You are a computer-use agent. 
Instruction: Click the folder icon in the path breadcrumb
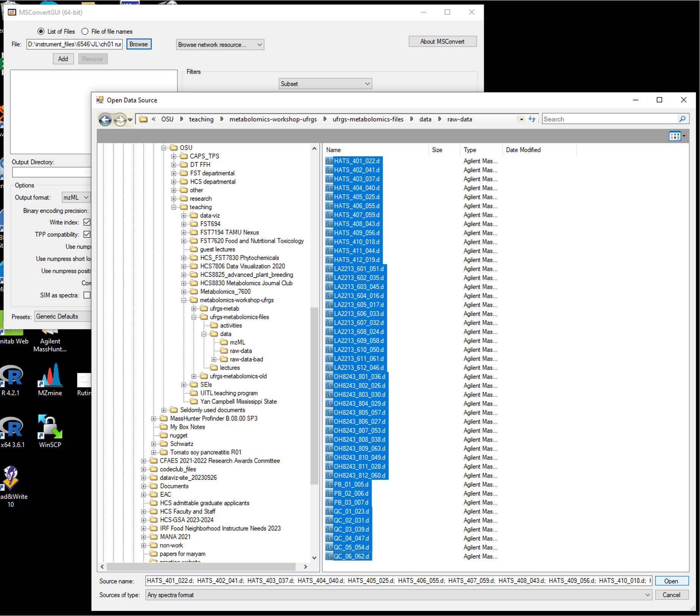coord(143,119)
